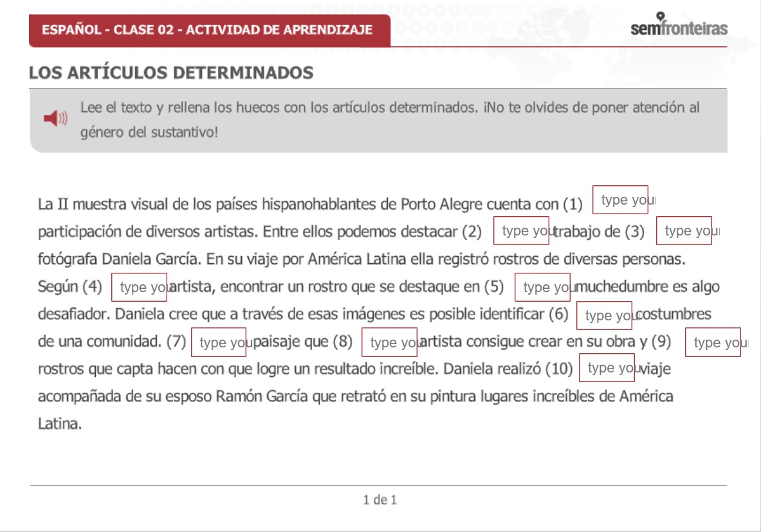Click the words Porto Alegre in the text
This screenshot has height=532, width=761.
(441, 205)
